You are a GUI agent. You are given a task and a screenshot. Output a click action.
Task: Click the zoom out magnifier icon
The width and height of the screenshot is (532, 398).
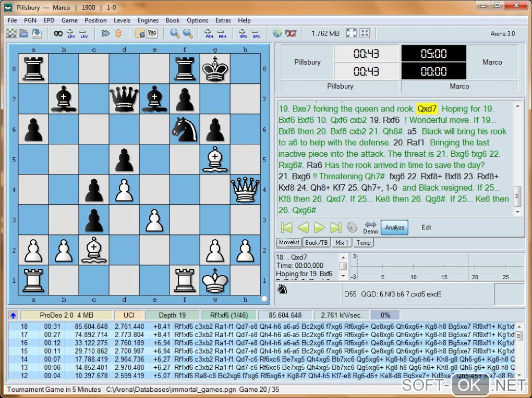(x=188, y=33)
